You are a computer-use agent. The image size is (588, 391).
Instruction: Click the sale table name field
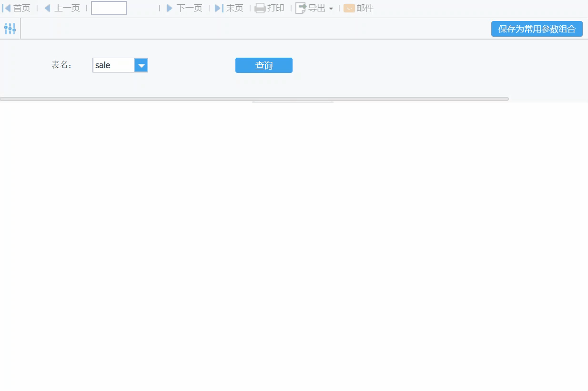(x=114, y=65)
